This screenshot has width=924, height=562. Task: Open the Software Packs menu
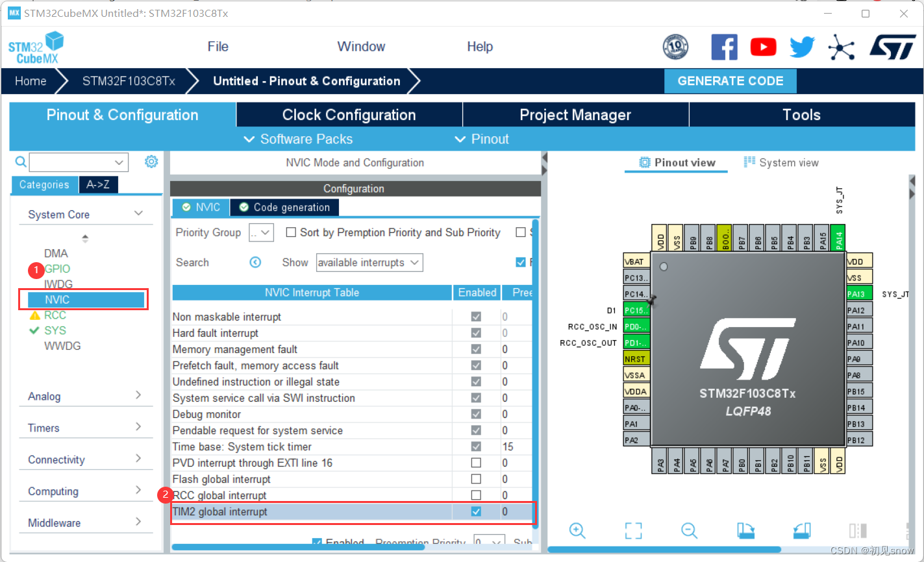[298, 139]
